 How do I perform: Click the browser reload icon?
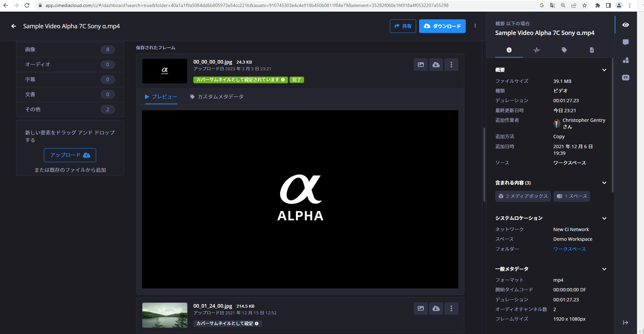27,5
